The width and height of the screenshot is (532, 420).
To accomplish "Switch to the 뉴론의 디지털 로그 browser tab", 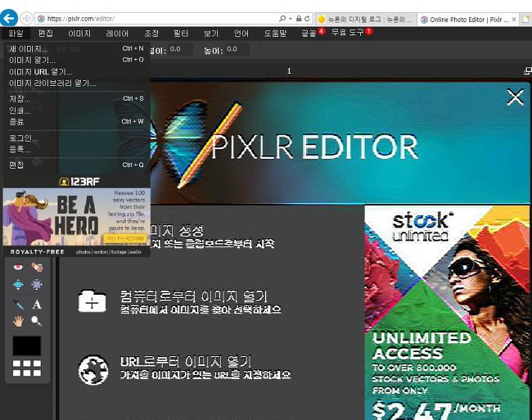I will click(366, 20).
